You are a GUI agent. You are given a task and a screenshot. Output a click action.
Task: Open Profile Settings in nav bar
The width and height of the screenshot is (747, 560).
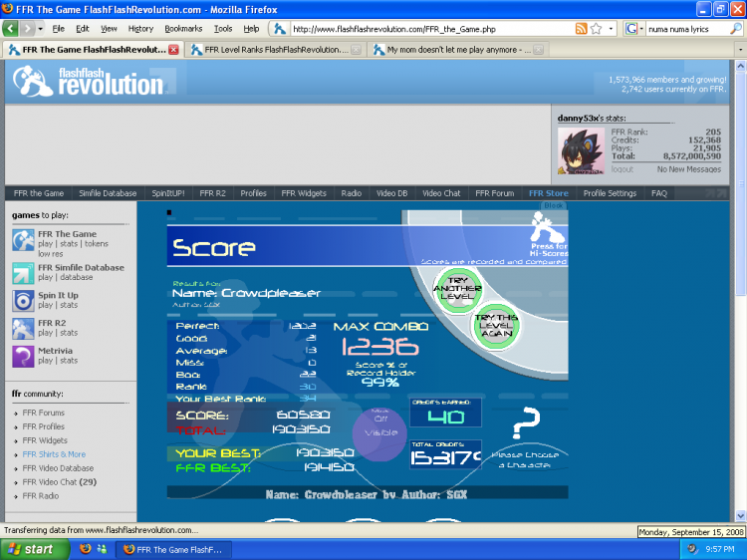coord(610,193)
